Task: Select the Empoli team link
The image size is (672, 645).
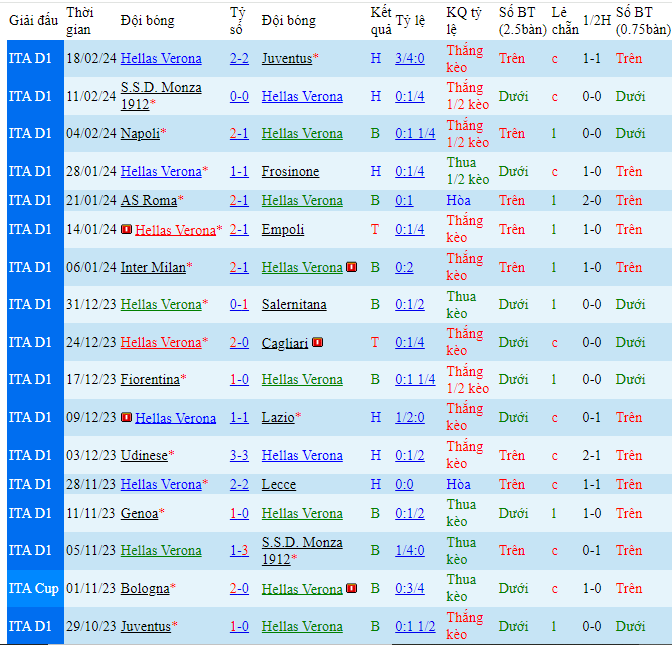Action: pyautogui.click(x=283, y=230)
